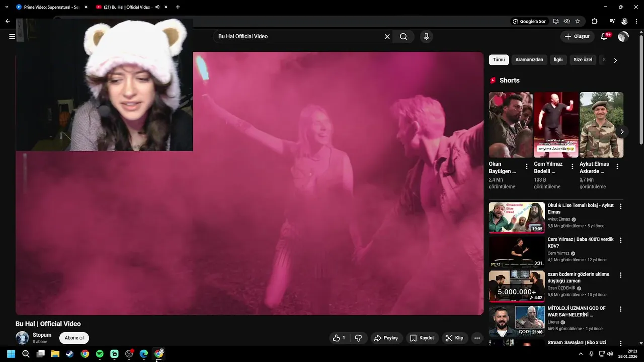This screenshot has width=644, height=362.
Task: Click the magnifier search button
Action: coord(404,36)
